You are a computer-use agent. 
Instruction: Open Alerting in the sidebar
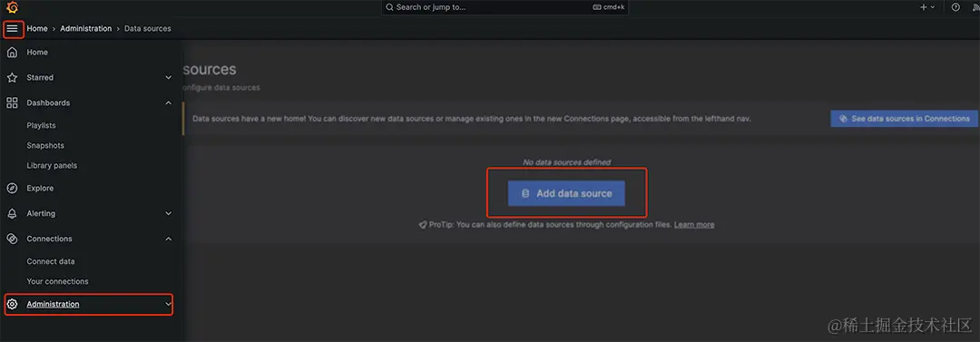tap(41, 213)
